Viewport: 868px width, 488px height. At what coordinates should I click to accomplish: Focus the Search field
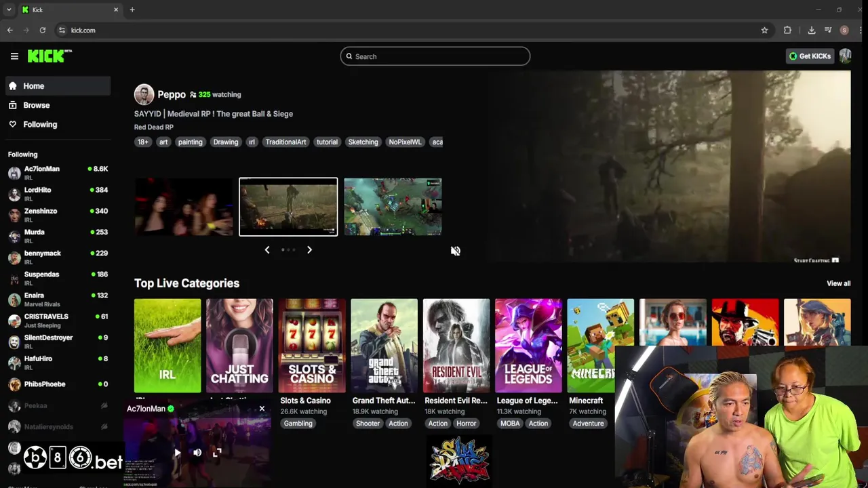pyautogui.click(x=435, y=56)
